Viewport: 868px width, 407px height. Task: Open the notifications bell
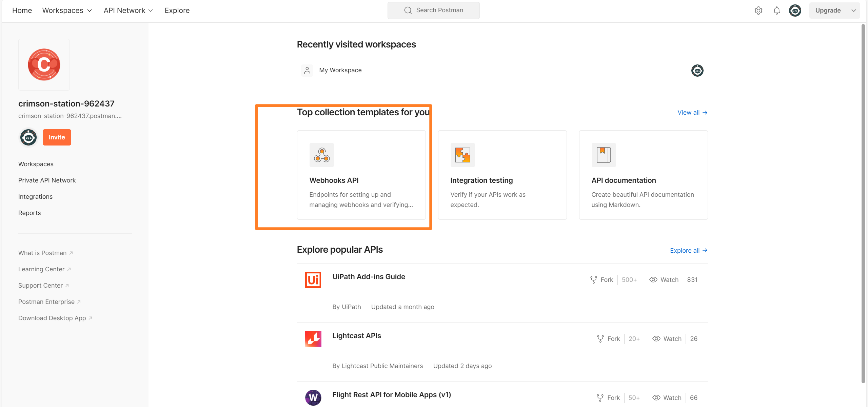coord(777,11)
